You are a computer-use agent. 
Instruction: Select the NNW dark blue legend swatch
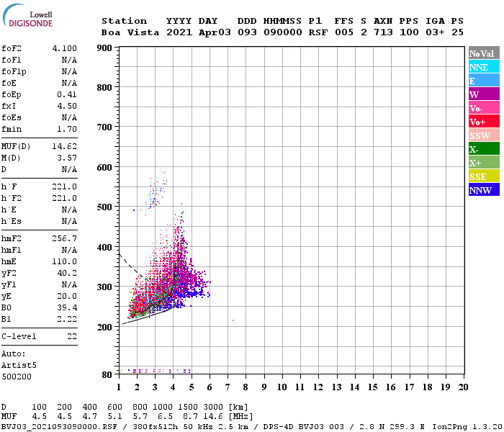point(484,190)
